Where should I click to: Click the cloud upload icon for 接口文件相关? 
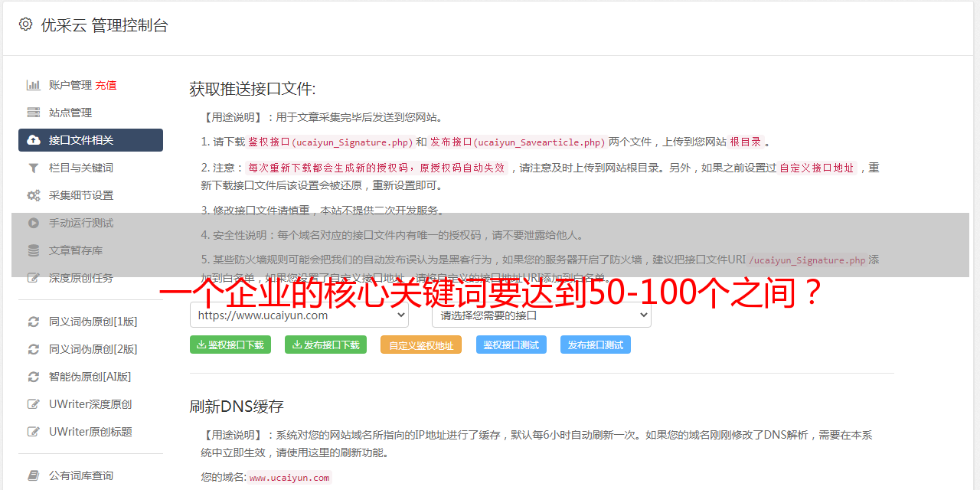34,140
